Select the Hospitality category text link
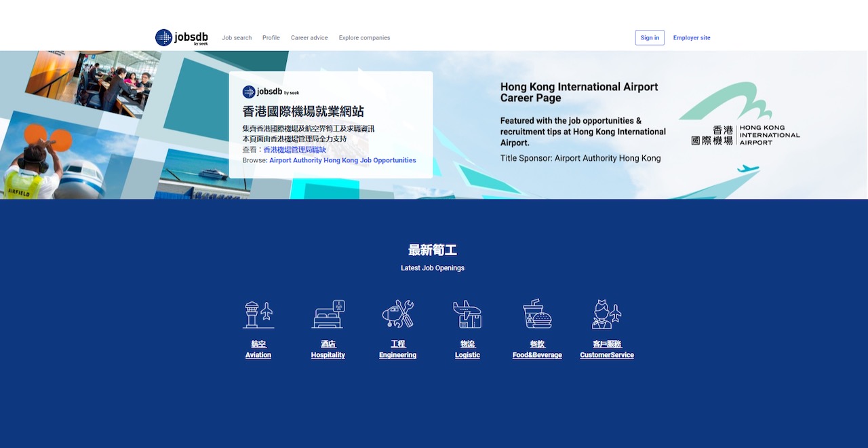Viewport: 868px width, 448px height. [328, 355]
